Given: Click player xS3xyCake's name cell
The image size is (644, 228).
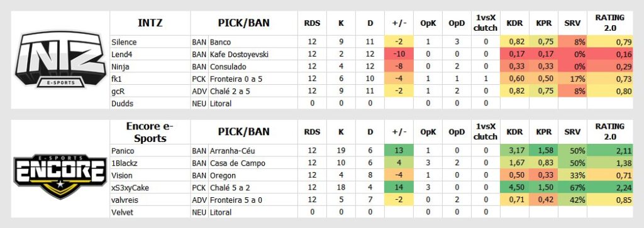Looking at the screenshot, I should click(150, 188).
